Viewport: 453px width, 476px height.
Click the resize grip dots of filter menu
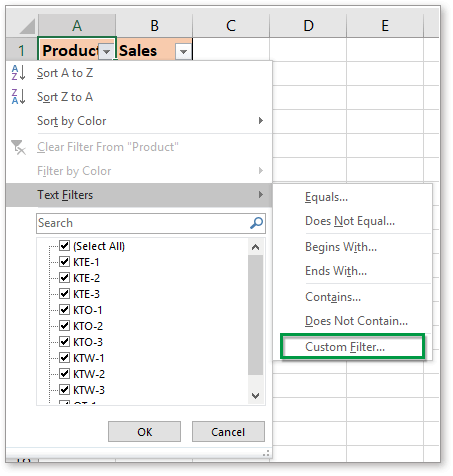click(x=266, y=453)
